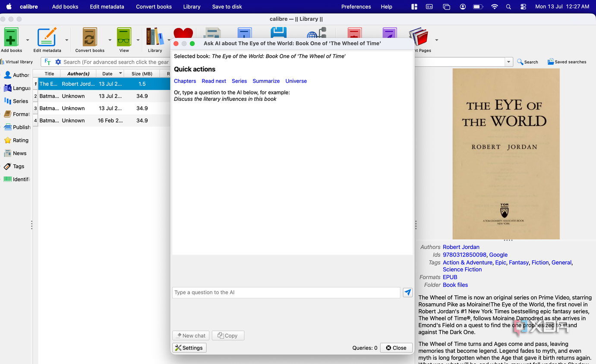Open the Preferences menu bar item
This screenshot has height=364, width=596.
pyautogui.click(x=356, y=6)
